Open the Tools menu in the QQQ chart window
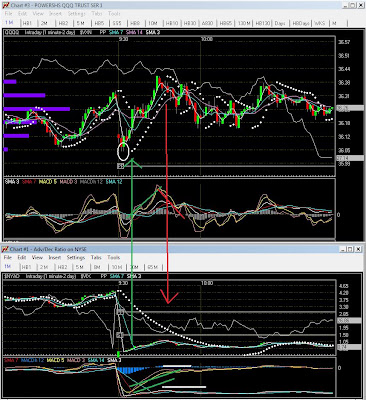Viewport: 366px width, 400px height. 114,14
